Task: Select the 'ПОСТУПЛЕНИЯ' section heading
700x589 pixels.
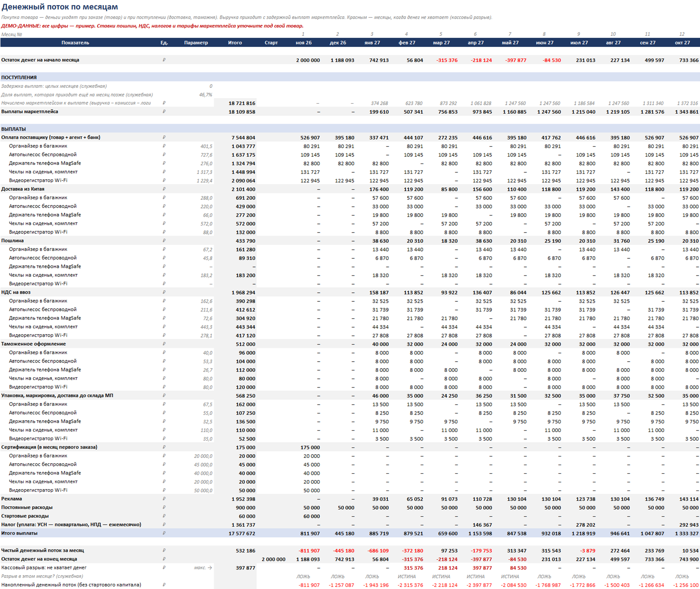Action: pos(19,77)
